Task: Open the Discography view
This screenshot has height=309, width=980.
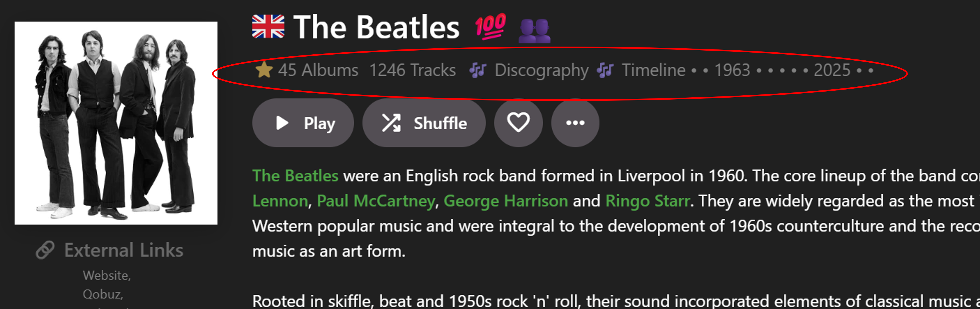Action: (541, 70)
